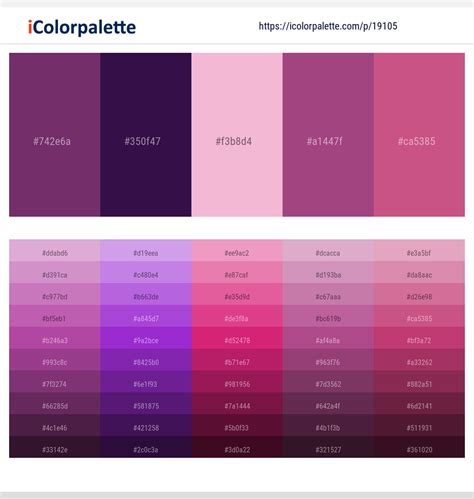Click the large #ca5385 pink swatch
Image resolution: width=474 pixels, height=499 pixels.
click(x=419, y=135)
